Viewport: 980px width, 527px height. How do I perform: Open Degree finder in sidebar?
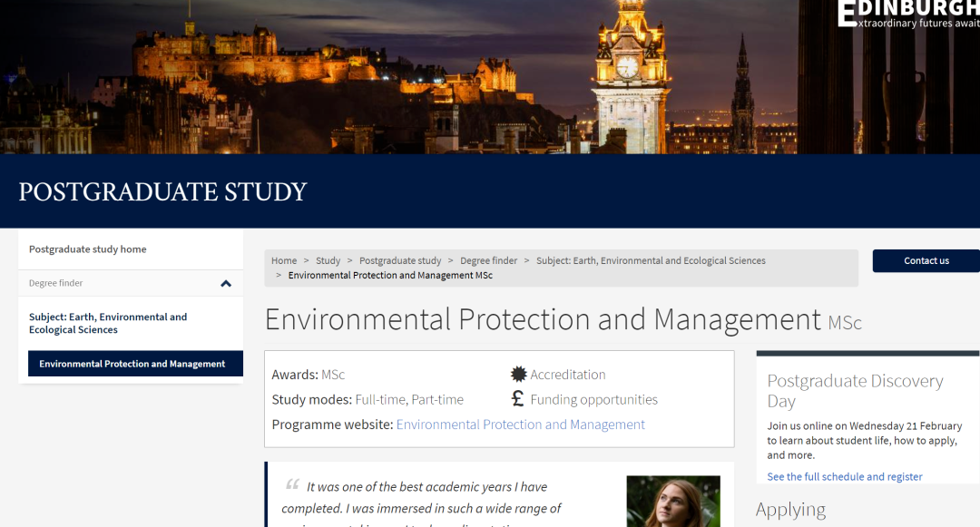coord(55,283)
